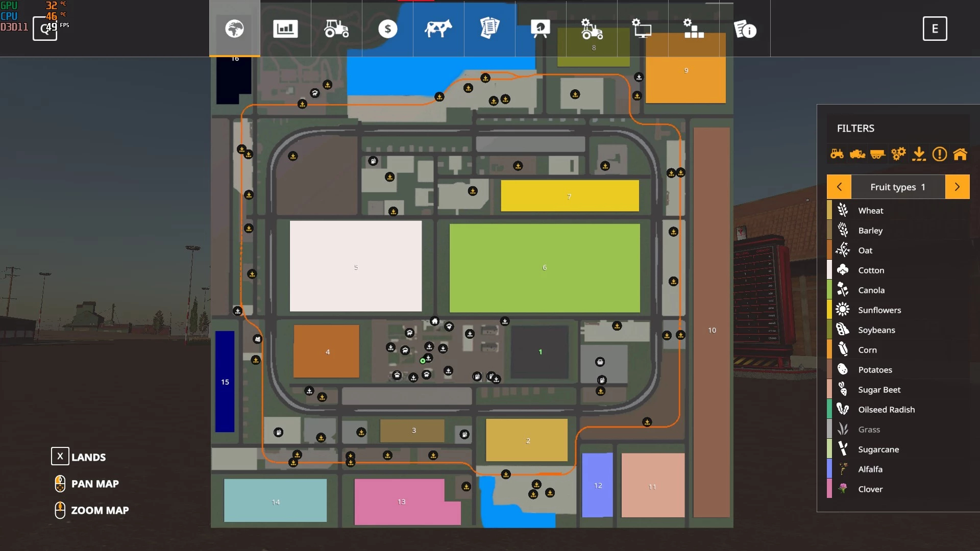Image resolution: width=980 pixels, height=551 pixels.
Task: Click the X Lands button
Action: (79, 456)
